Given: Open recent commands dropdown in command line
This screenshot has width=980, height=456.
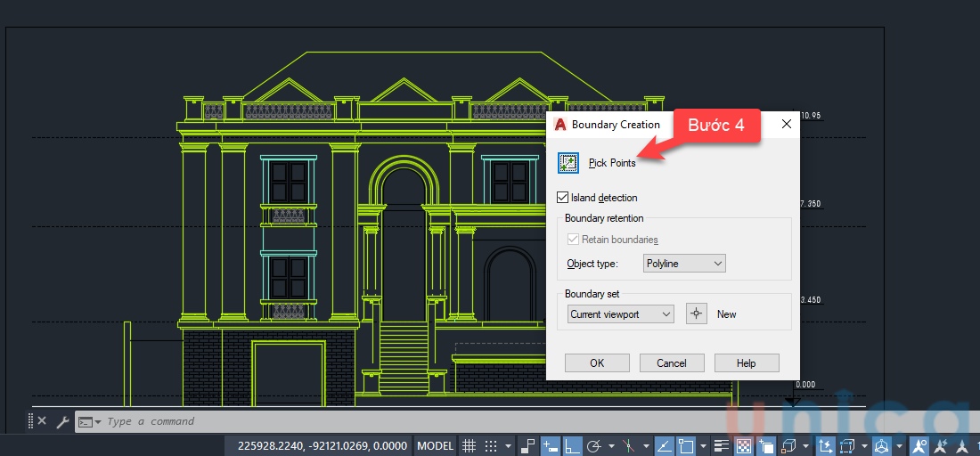Looking at the screenshot, I should 89,422.
